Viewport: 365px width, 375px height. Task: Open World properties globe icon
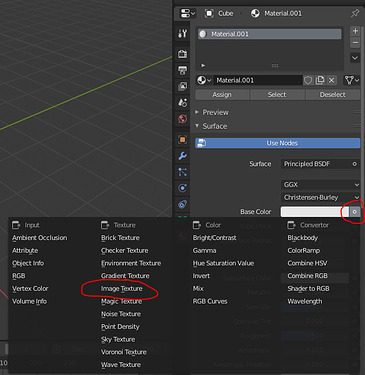click(182, 119)
